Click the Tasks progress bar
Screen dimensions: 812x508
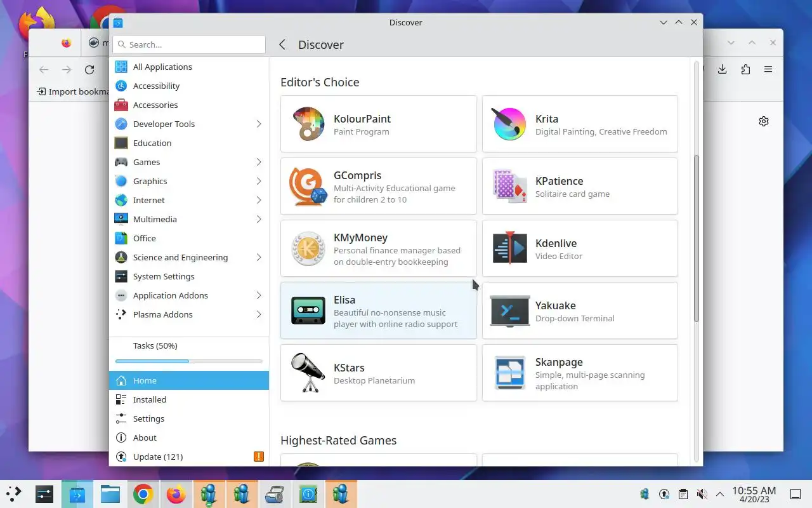click(x=189, y=361)
